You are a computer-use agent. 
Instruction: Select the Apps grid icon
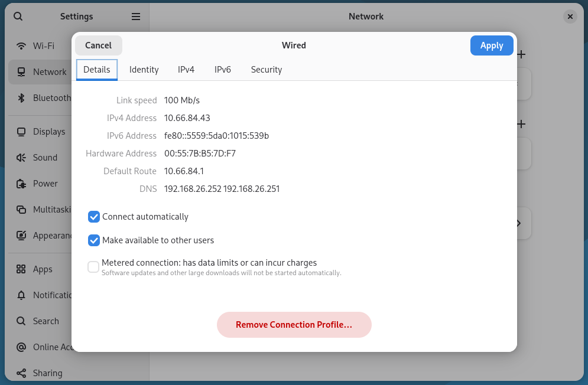[21, 269]
